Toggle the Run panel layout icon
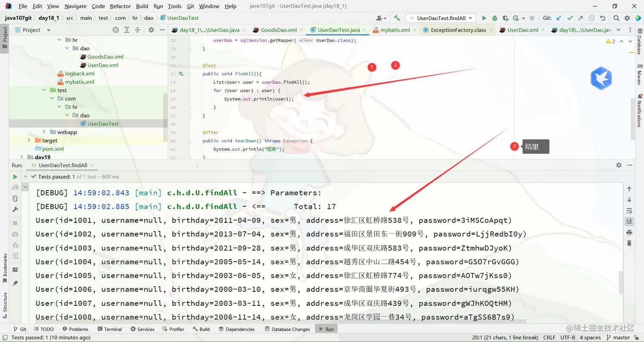644x342 pixels. pyautogui.click(x=15, y=270)
